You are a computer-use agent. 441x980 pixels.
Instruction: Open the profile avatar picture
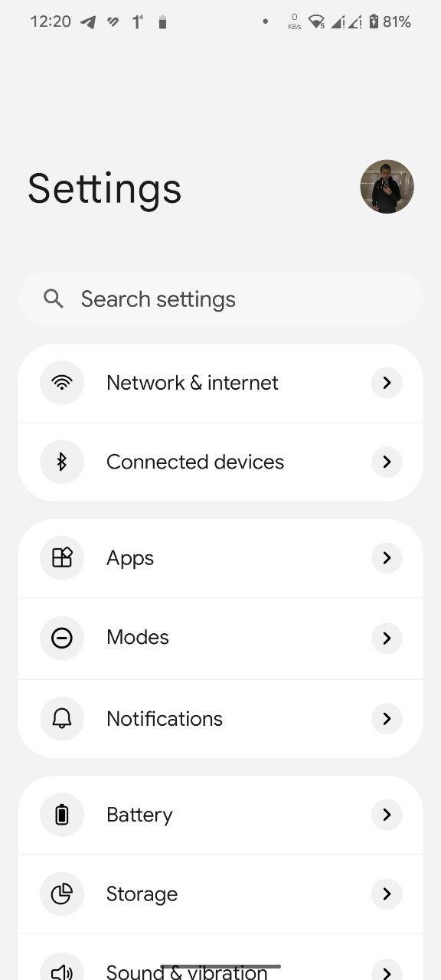click(387, 187)
